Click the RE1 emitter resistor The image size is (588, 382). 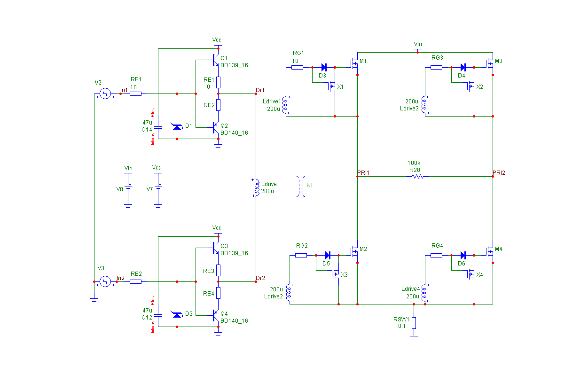click(218, 83)
